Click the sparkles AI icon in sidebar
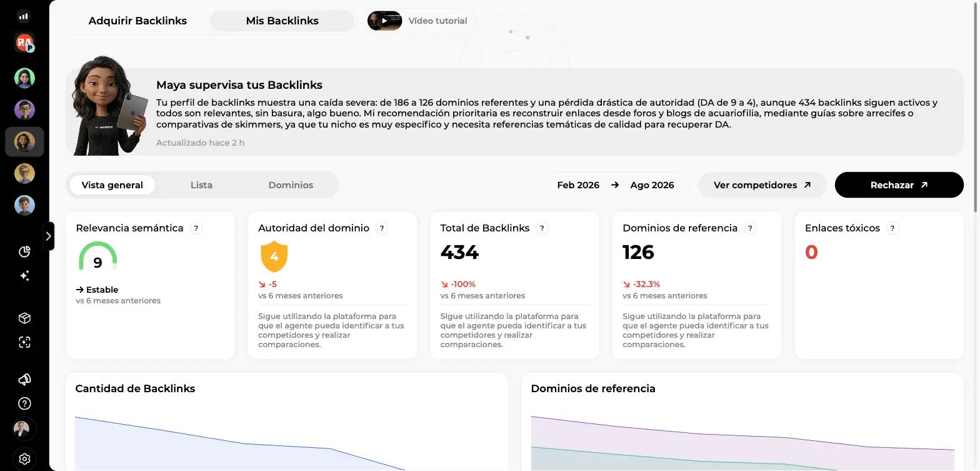980x471 pixels. (x=24, y=276)
